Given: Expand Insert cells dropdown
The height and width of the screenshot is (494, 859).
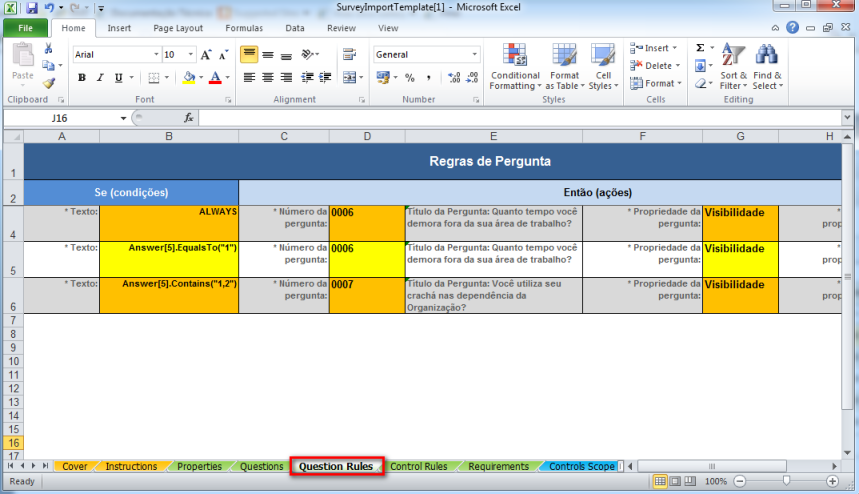Looking at the screenshot, I should click(x=674, y=48).
